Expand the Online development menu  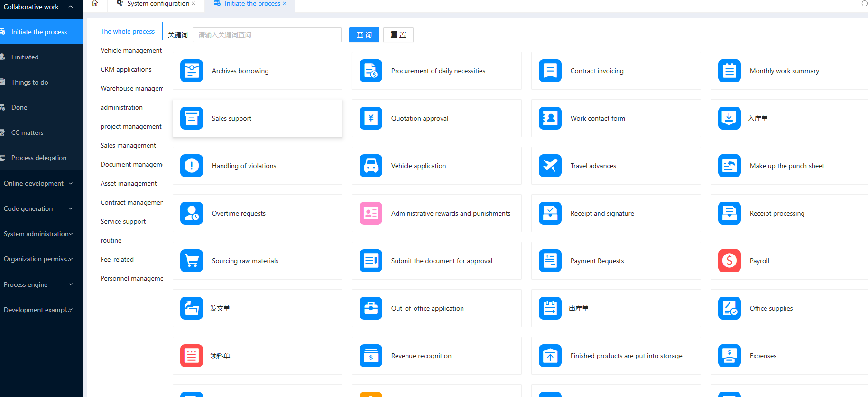click(41, 183)
